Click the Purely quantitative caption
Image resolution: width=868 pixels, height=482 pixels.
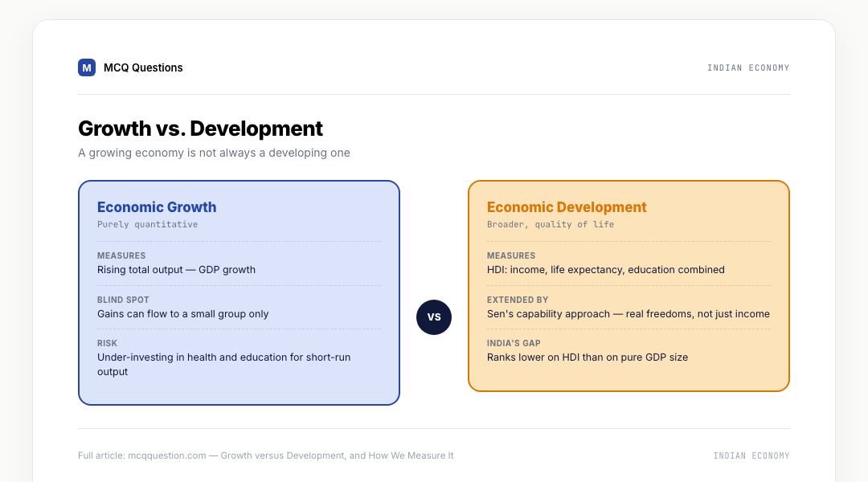[x=147, y=224]
